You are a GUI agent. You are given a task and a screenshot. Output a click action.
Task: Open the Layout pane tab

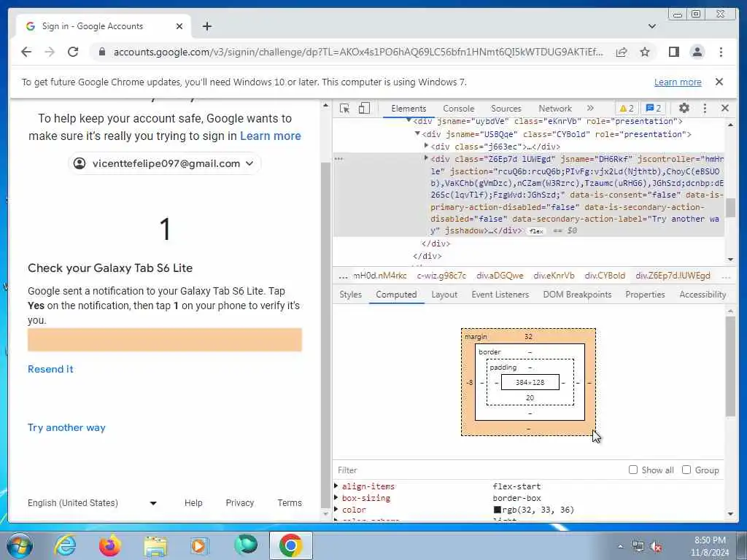(x=444, y=295)
